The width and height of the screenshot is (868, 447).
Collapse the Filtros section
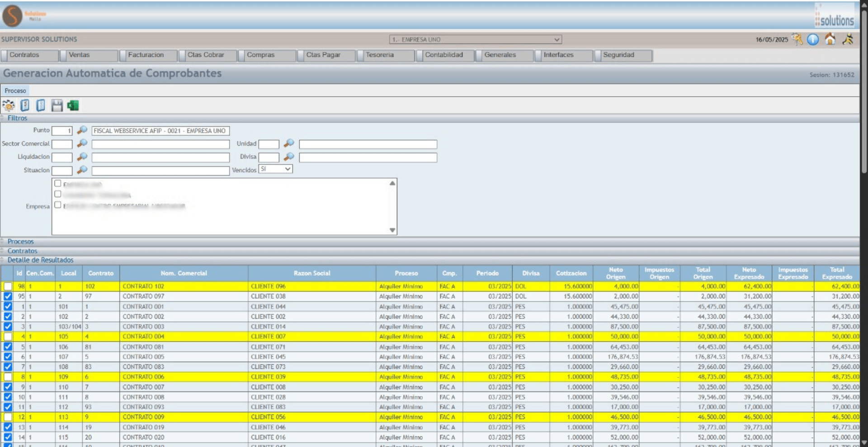pos(17,118)
